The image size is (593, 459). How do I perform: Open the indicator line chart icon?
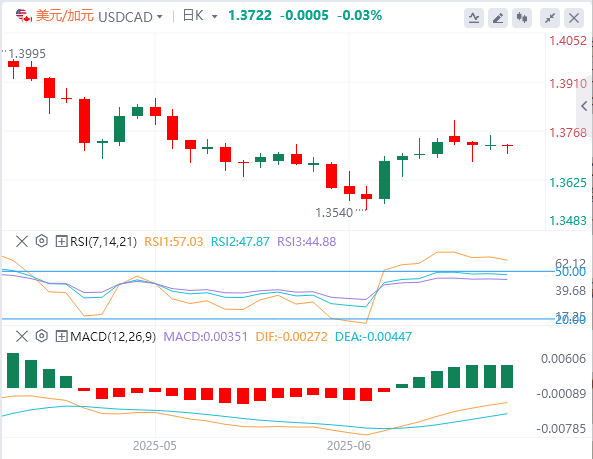(474, 17)
